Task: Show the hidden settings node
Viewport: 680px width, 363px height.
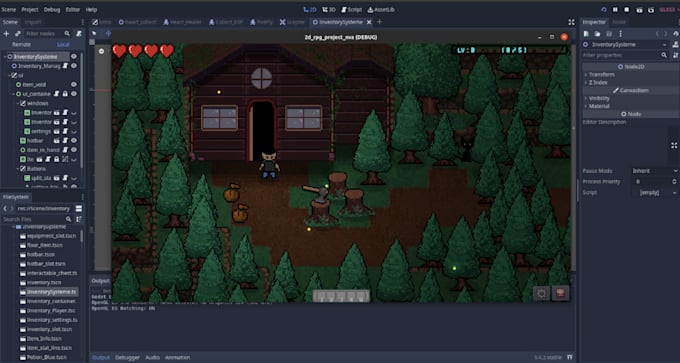Action: point(74,131)
